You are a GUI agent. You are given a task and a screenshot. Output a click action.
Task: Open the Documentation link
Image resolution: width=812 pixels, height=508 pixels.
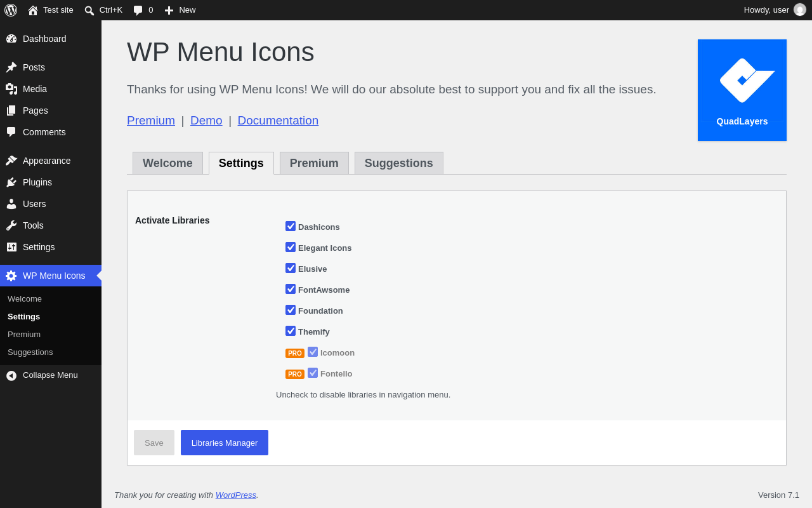point(278,121)
